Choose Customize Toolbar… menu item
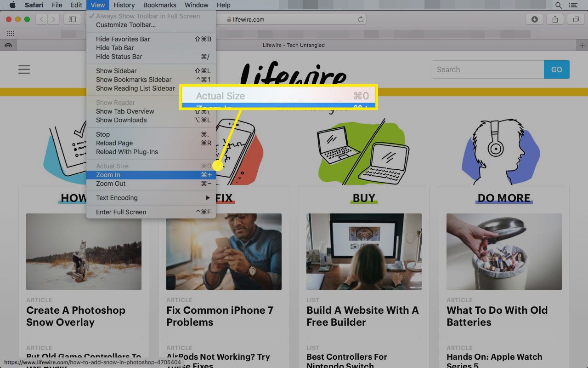The height and width of the screenshot is (368, 588). (x=151, y=25)
